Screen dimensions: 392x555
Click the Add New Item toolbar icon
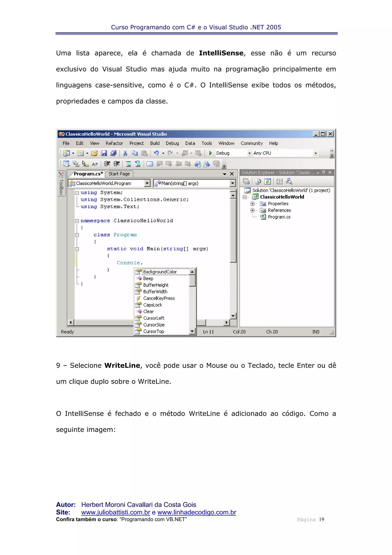[x=80, y=153]
